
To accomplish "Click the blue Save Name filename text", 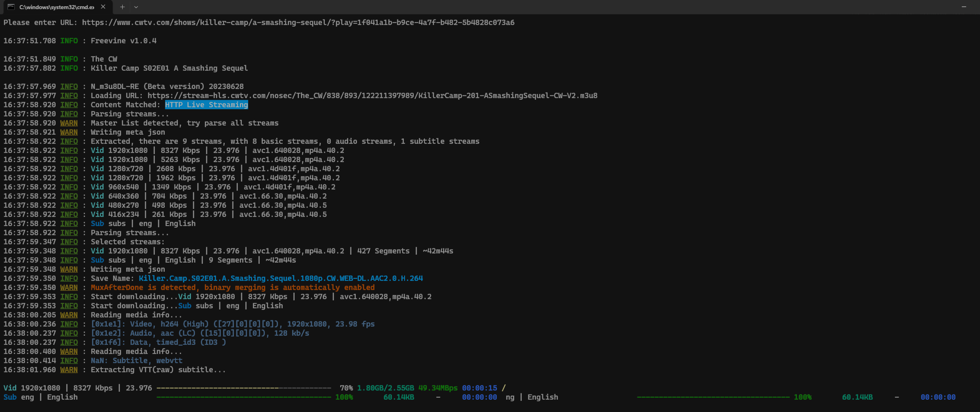I will 280,279.
